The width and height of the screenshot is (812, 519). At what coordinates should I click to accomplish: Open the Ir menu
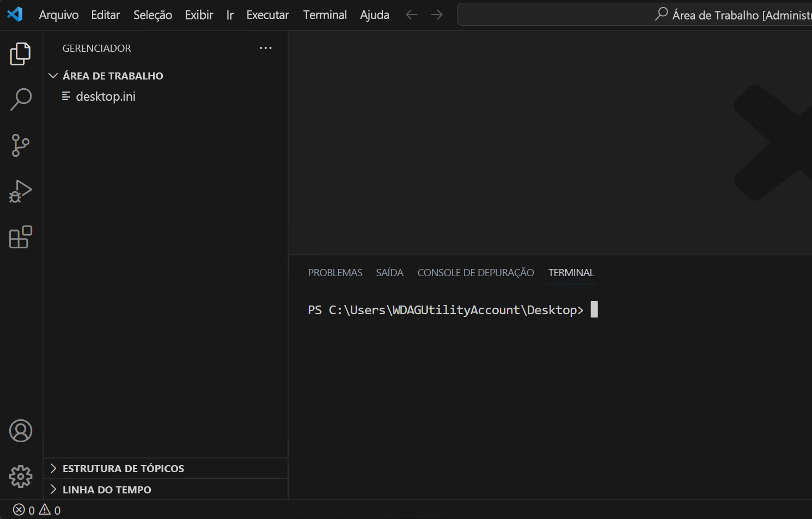pos(230,15)
